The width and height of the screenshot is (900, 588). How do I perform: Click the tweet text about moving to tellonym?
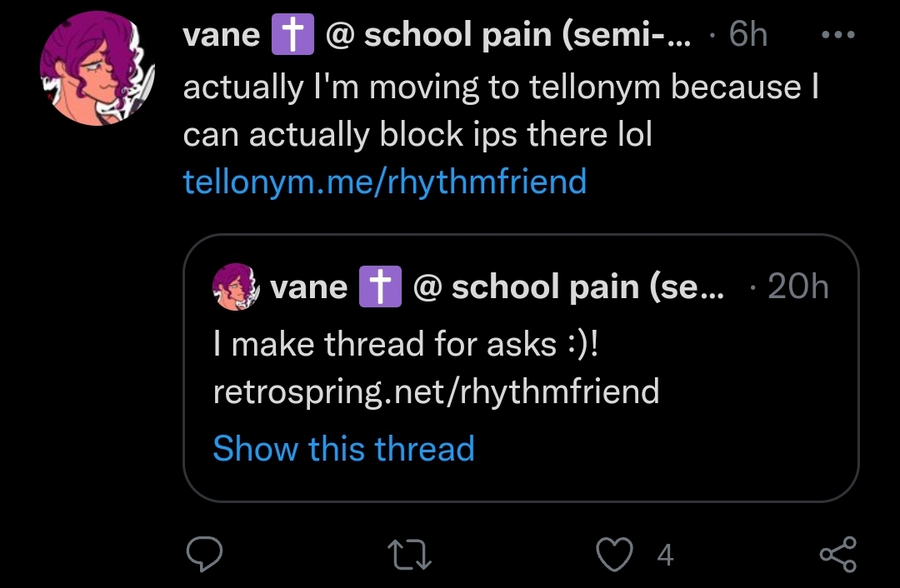(x=501, y=111)
